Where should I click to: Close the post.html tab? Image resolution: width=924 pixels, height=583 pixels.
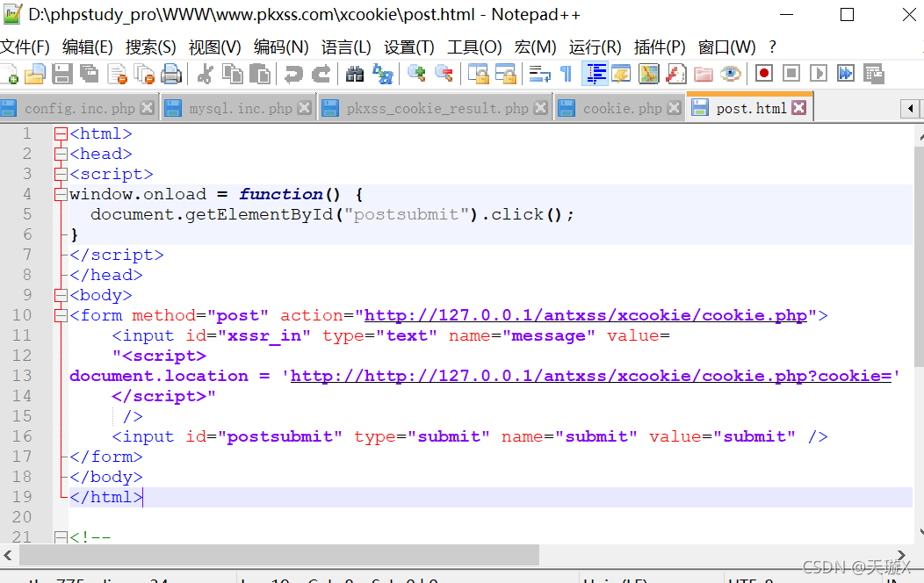(799, 108)
